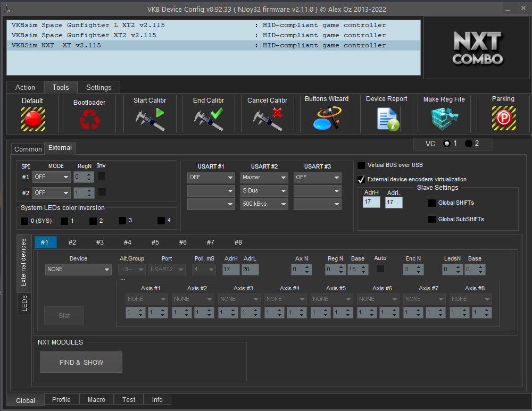Open external Device NONE dropdown
Screen dimensions: 532x411
[78, 269]
